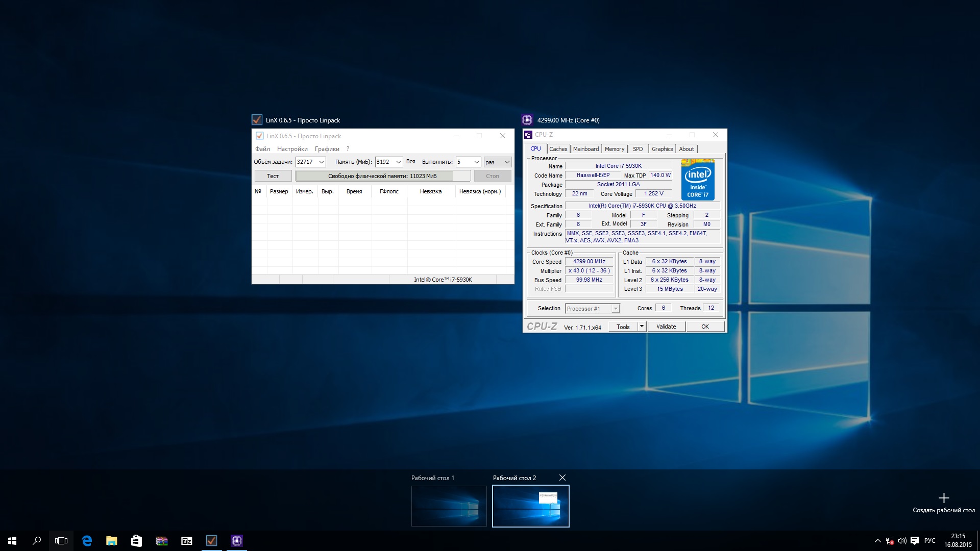Launch 7-Zip from the taskbar

point(186,541)
